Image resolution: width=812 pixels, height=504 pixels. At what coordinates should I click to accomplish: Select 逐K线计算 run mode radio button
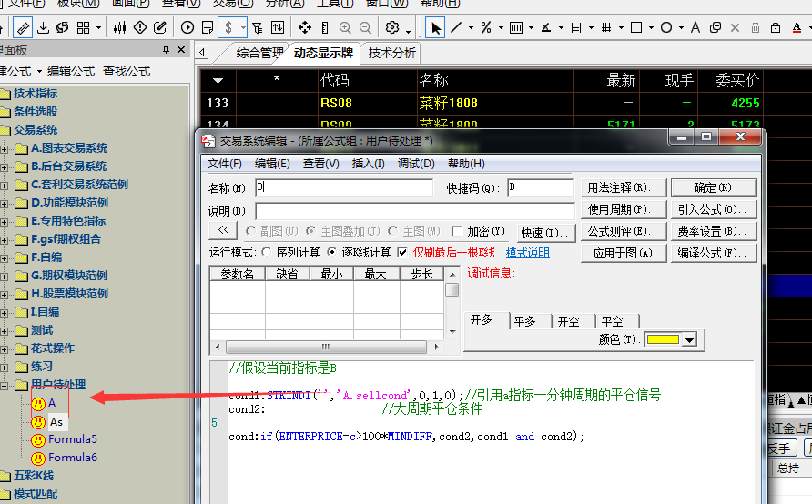(332, 252)
